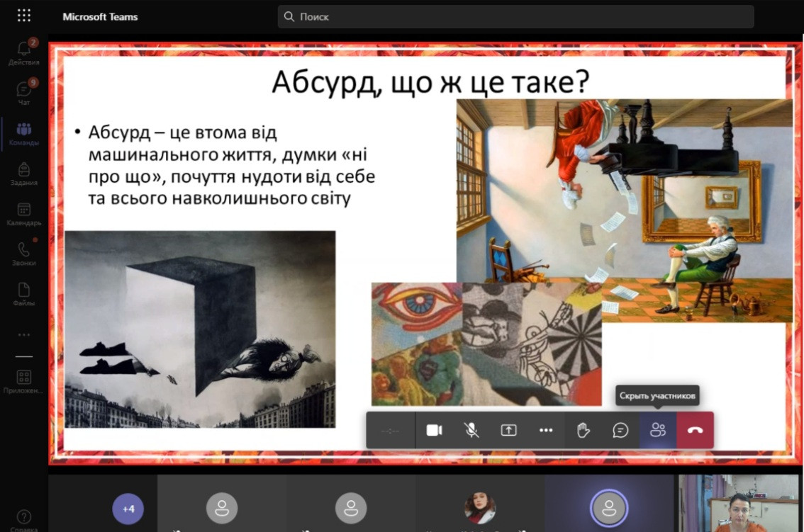Toggle microphone mute in meeting toolbar
The width and height of the screenshot is (804, 532).
point(471,430)
